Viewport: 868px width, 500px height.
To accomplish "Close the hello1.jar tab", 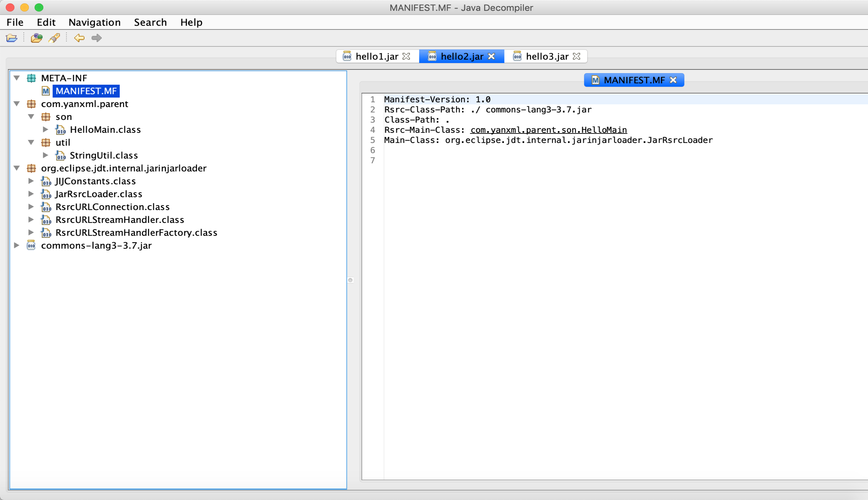I will (x=407, y=56).
